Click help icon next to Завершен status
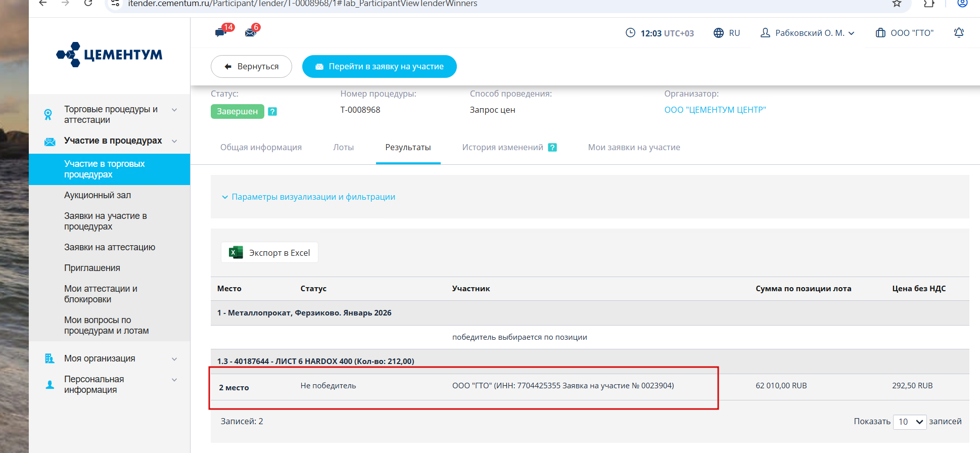 tap(272, 111)
